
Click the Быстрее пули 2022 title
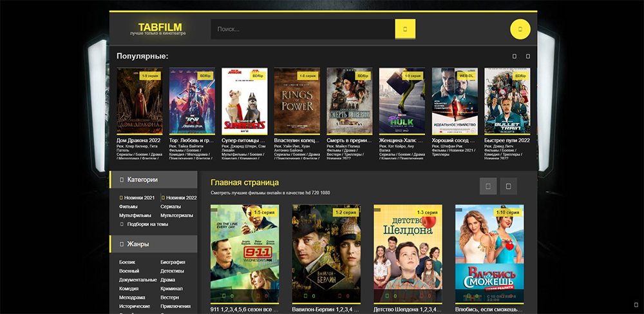pos(507,141)
